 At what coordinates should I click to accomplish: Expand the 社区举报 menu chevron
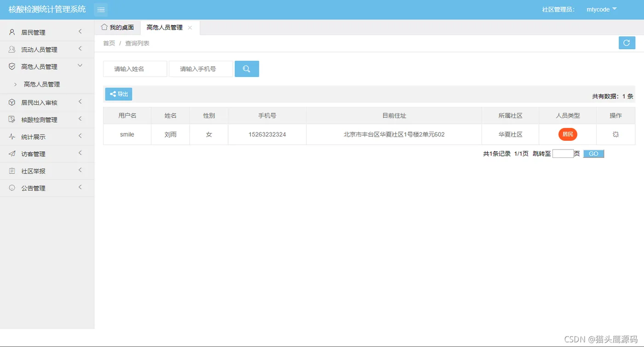80,170
